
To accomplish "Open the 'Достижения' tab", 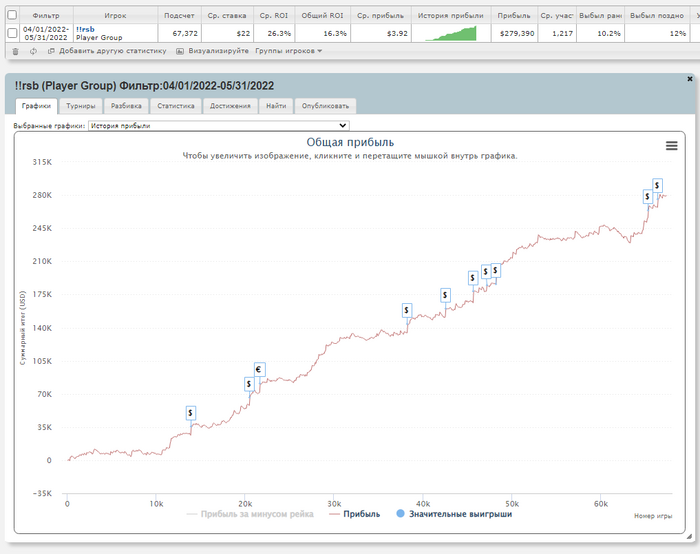I will pyautogui.click(x=230, y=106).
